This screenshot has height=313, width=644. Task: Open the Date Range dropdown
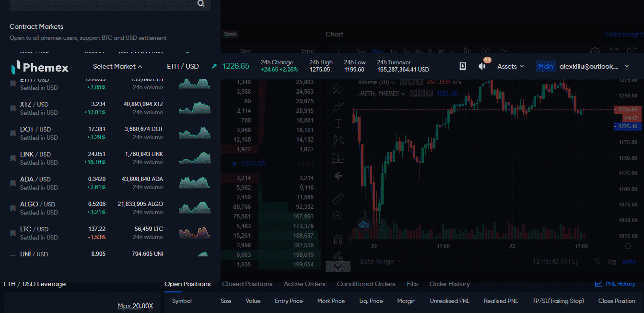point(380,262)
